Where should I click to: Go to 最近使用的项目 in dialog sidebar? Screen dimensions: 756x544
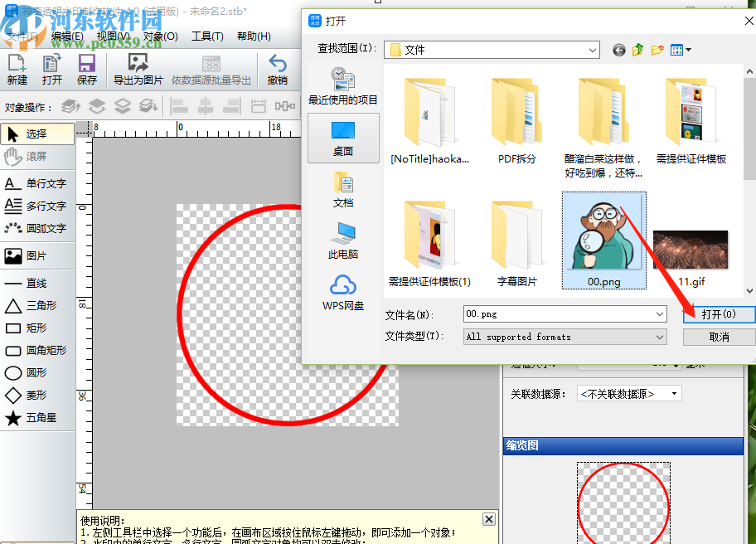pos(343,86)
